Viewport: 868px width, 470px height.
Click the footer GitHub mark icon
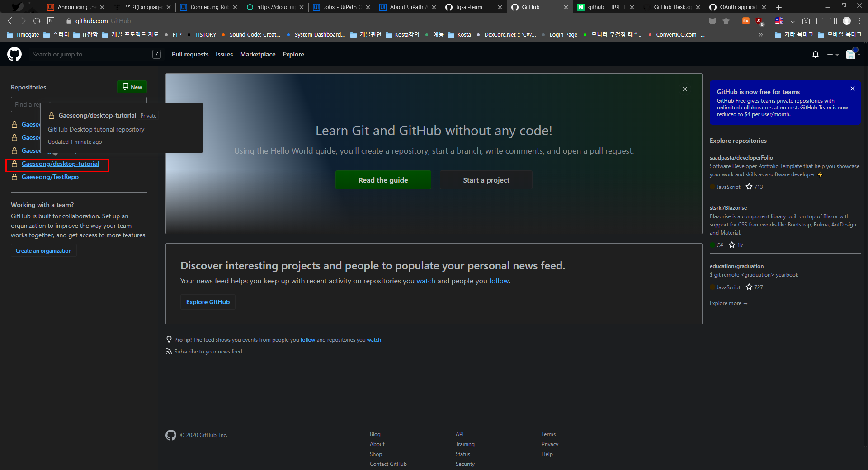(171, 435)
